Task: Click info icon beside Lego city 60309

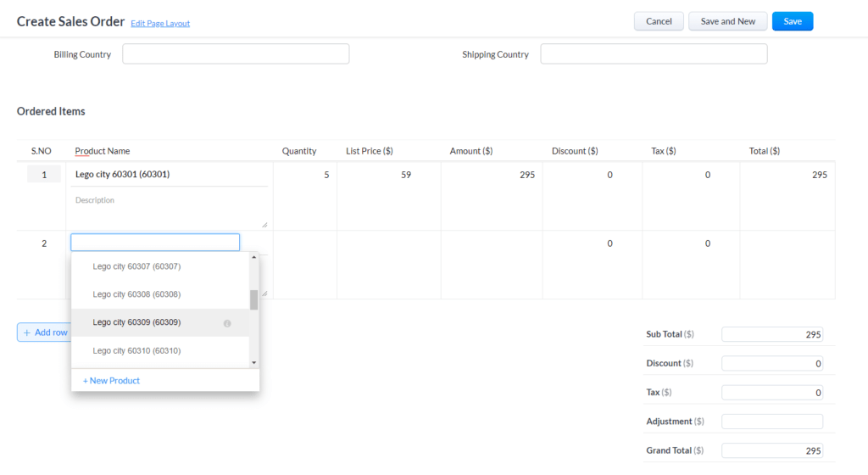Action: click(x=227, y=323)
